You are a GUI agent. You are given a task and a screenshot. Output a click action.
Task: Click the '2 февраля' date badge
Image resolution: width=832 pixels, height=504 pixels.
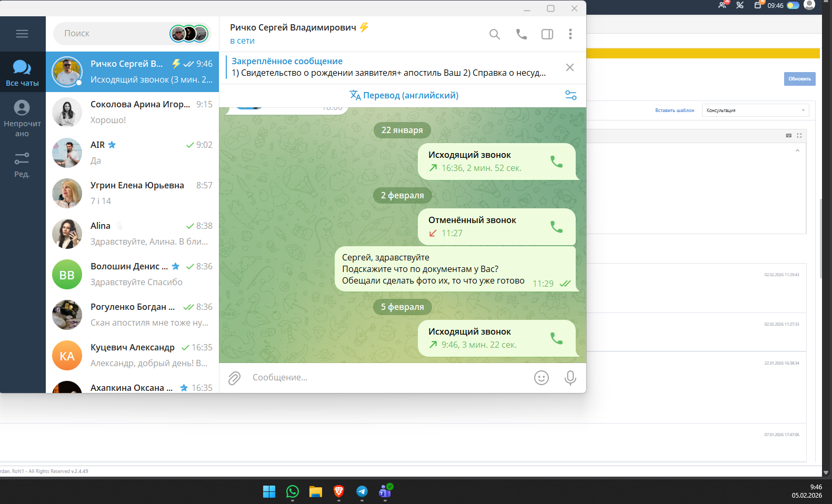coord(402,195)
